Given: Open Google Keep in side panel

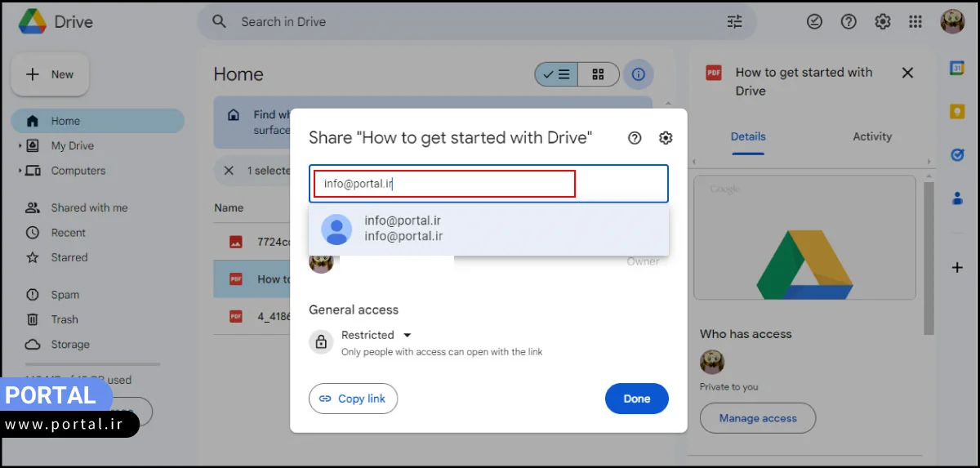Looking at the screenshot, I should [957, 112].
